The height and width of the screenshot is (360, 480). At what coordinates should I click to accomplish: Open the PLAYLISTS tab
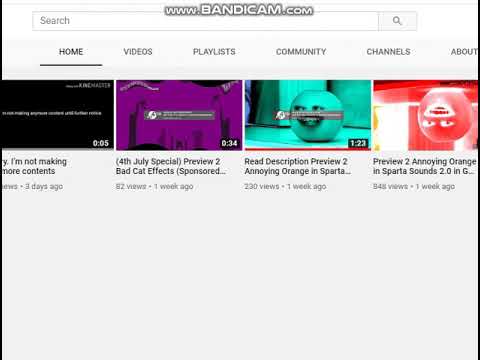click(214, 52)
